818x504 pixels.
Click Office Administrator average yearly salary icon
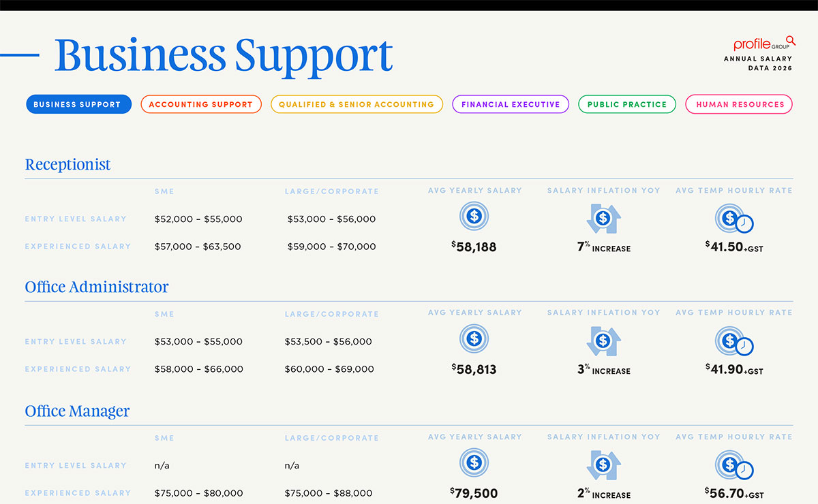474,339
